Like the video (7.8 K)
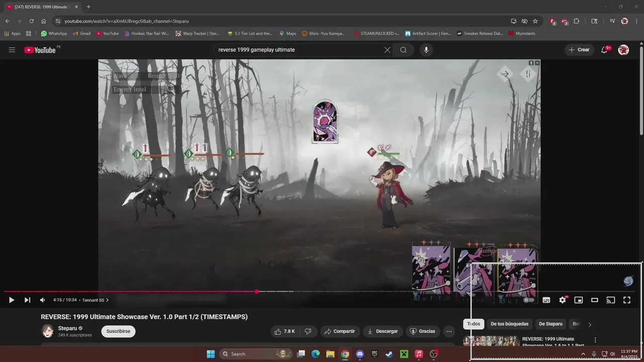Viewport: 644px width, 362px height. (x=285, y=331)
